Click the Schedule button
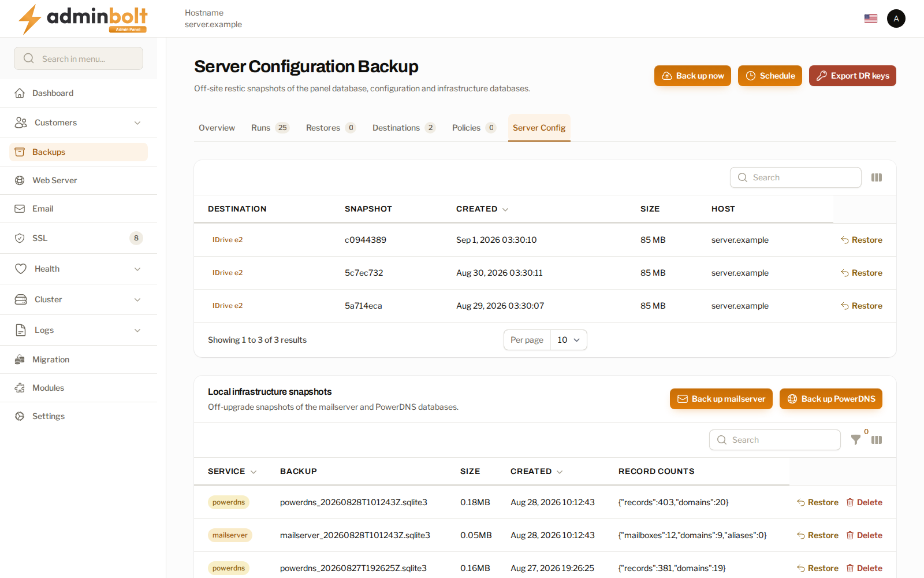The height and width of the screenshot is (578, 924). pos(770,76)
